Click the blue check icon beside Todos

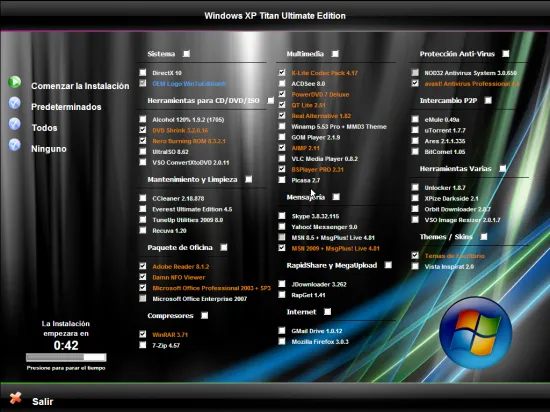tap(15, 124)
